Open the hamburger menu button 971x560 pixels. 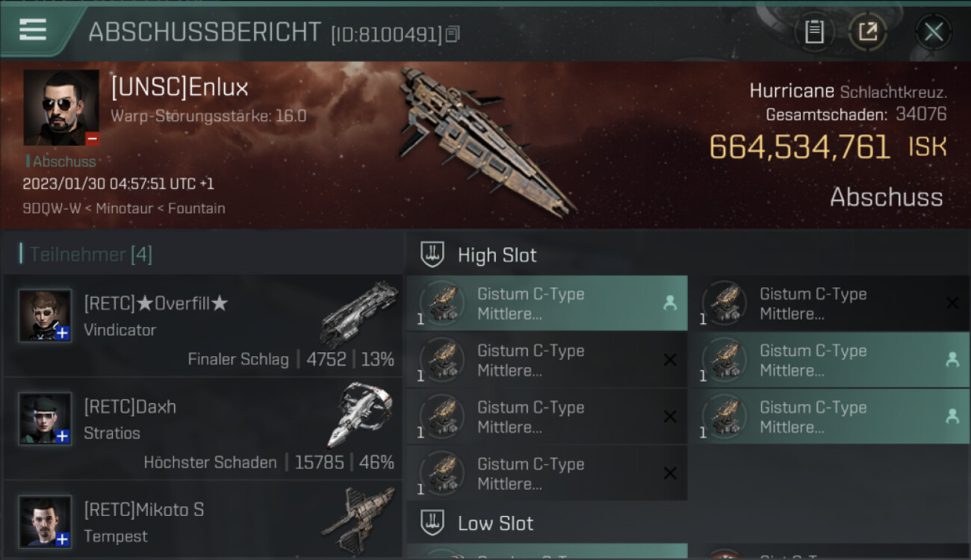point(33,30)
